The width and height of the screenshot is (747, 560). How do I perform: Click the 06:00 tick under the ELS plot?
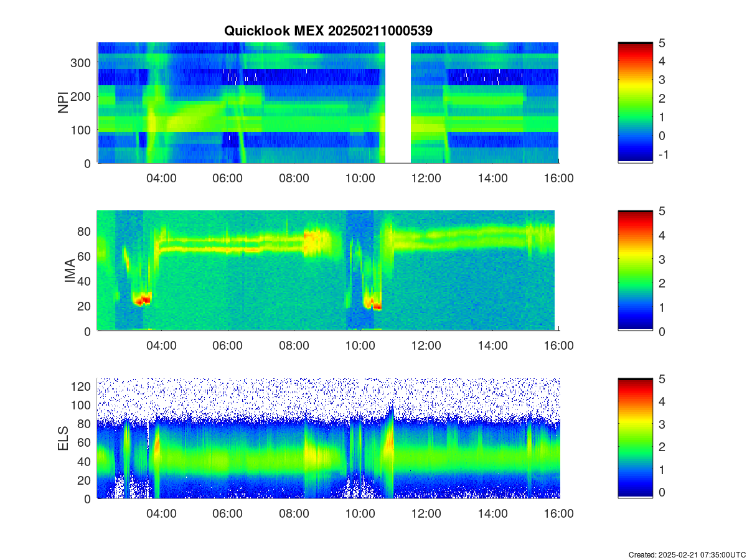pos(228,514)
